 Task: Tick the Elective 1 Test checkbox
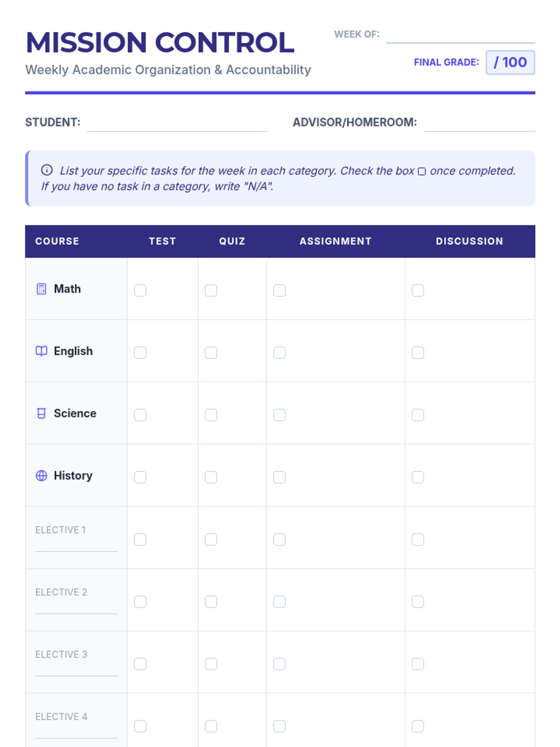point(140,539)
